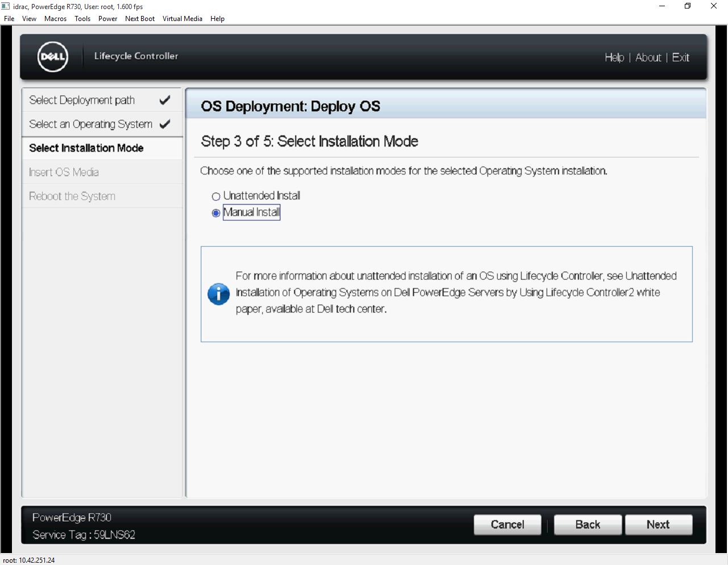Click the Exit link in header
728x565 pixels.
point(681,57)
